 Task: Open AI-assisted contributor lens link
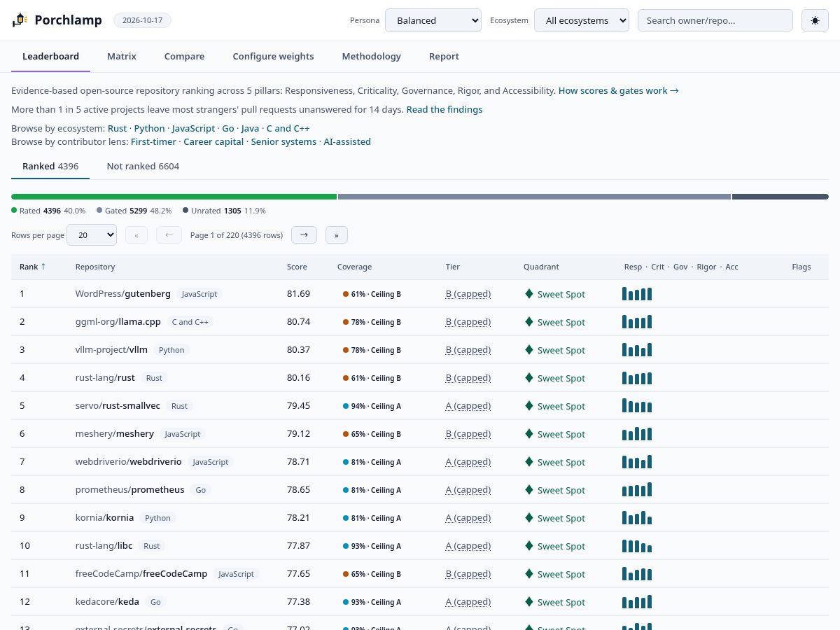(347, 141)
